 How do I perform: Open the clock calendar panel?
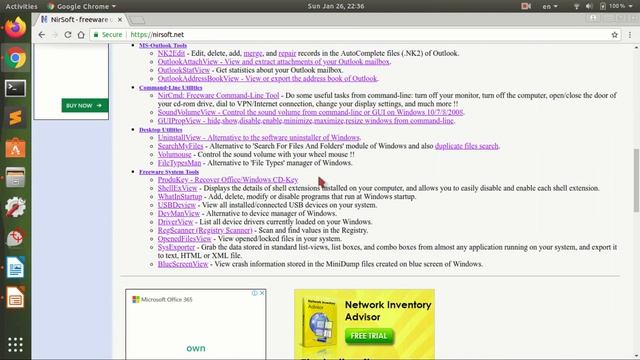pos(336,6)
